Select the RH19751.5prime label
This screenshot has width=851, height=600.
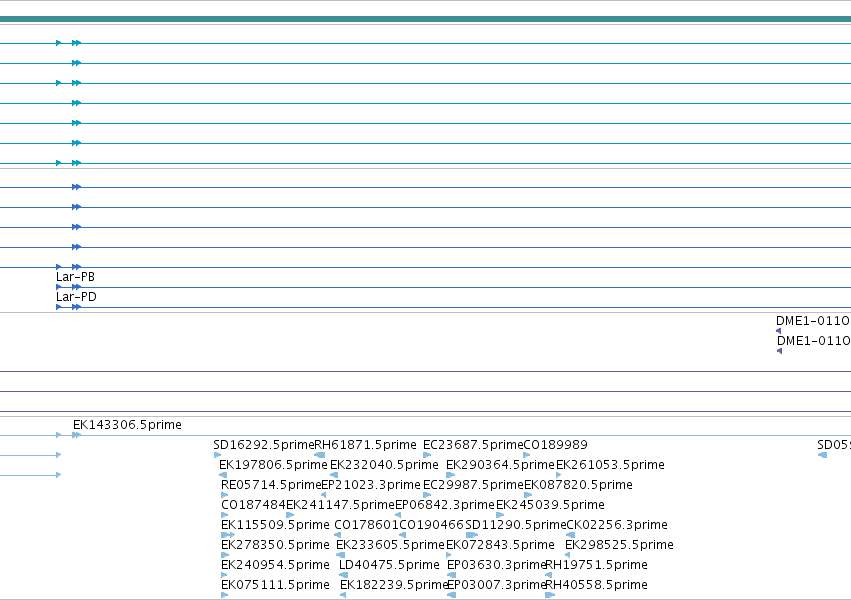(597, 565)
